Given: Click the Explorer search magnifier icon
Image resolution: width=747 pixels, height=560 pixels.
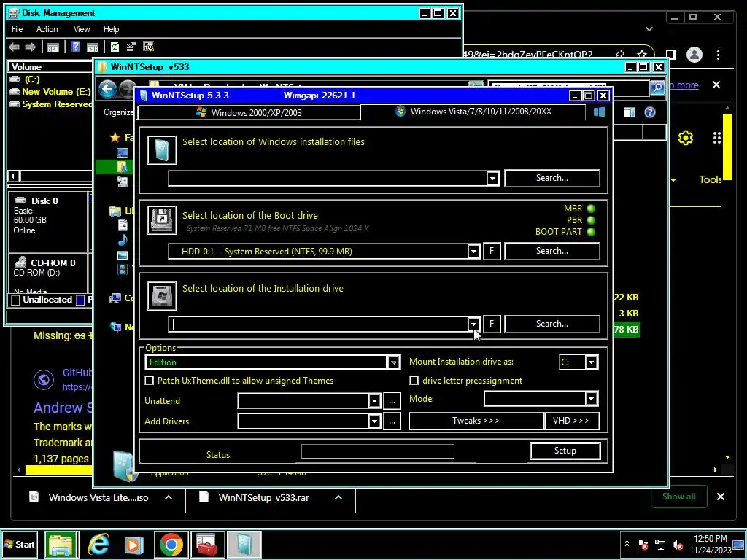Looking at the screenshot, I should pyautogui.click(x=657, y=87).
